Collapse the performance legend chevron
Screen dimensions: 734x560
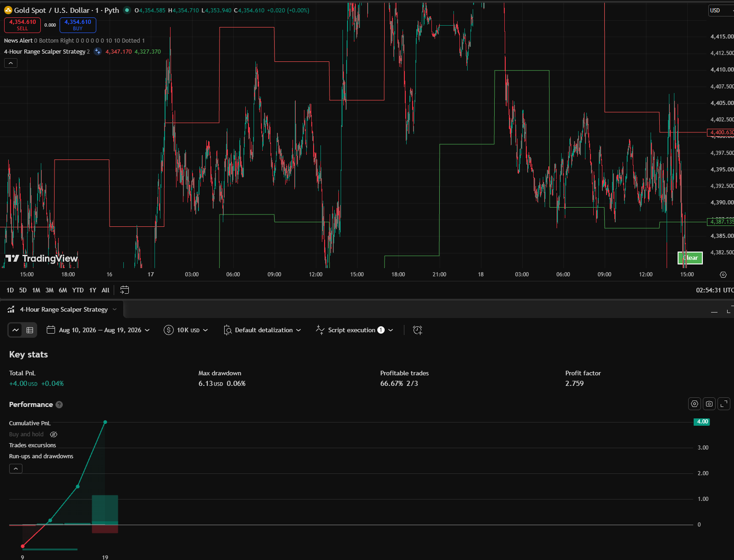pyautogui.click(x=16, y=468)
